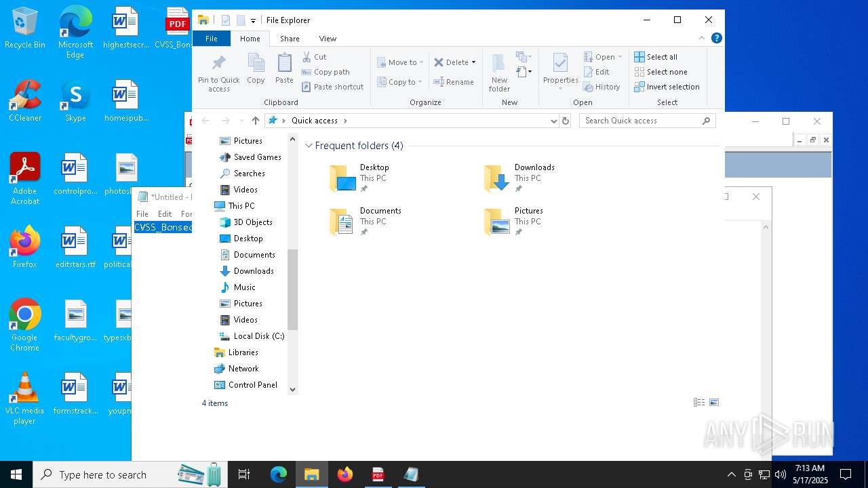This screenshot has width=868, height=488.
Task: Click the Properties ribbon icon
Action: 560,73
